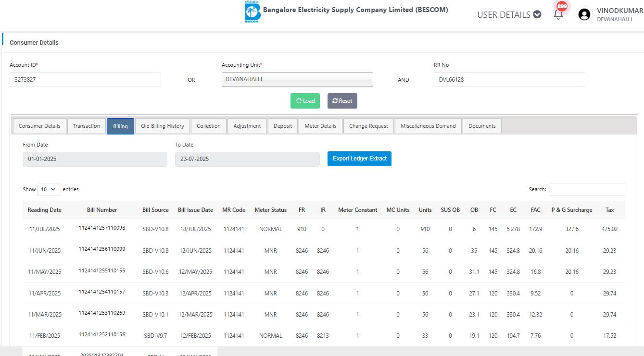Click the To Date field
Image resolution: width=644 pixels, height=356 pixels.
[x=247, y=159]
